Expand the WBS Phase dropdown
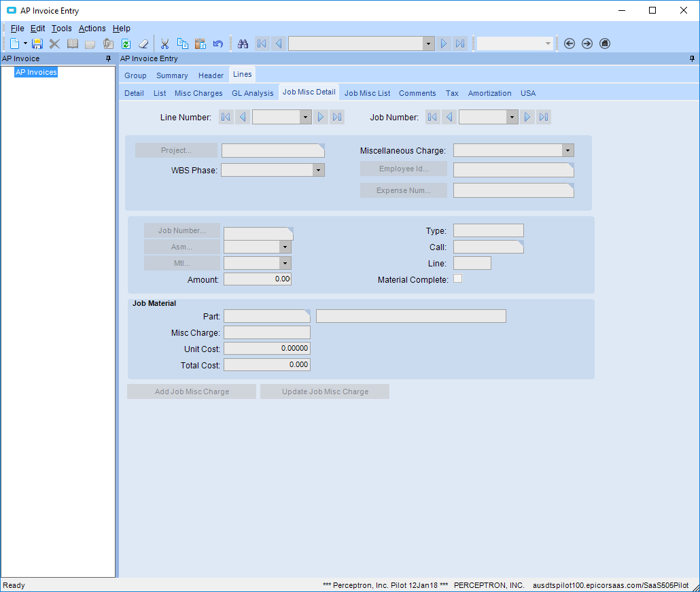The width and height of the screenshot is (700, 592). [x=318, y=170]
